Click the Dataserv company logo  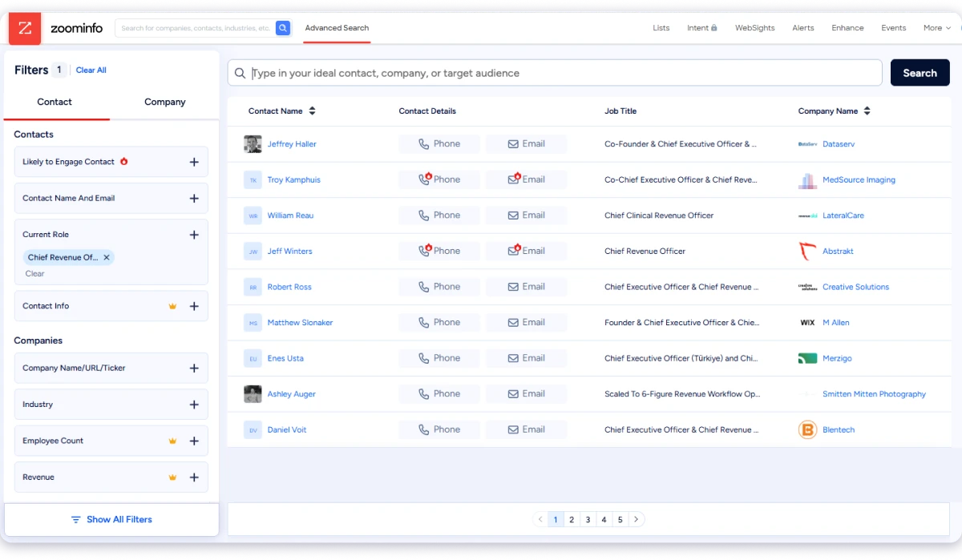807,144
